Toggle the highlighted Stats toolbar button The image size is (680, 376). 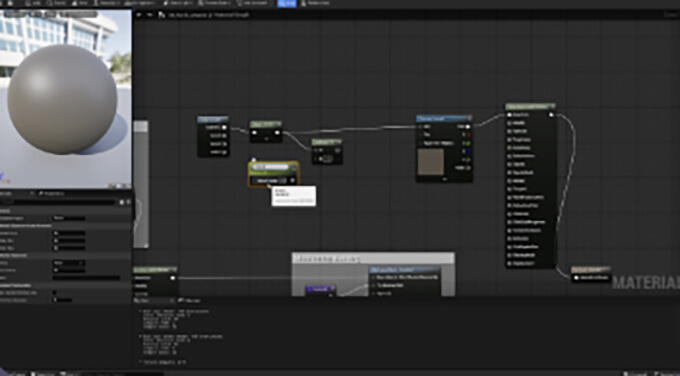[286, 3]
